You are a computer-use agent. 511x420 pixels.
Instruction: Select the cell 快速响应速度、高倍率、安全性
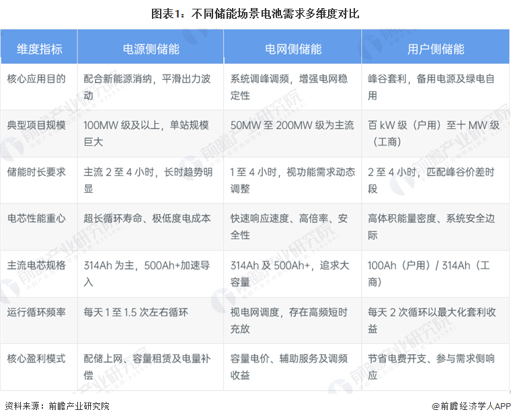point(289,226)
